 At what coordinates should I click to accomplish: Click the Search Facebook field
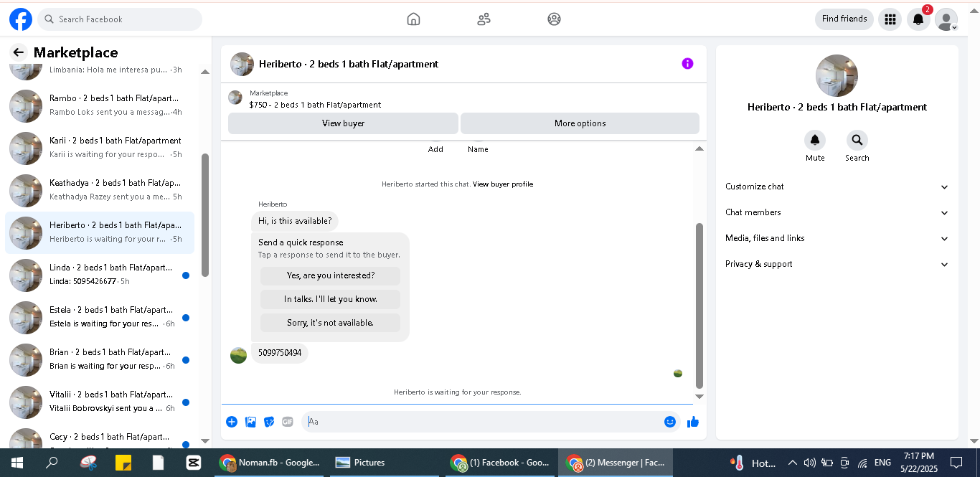tap(120, 19)
